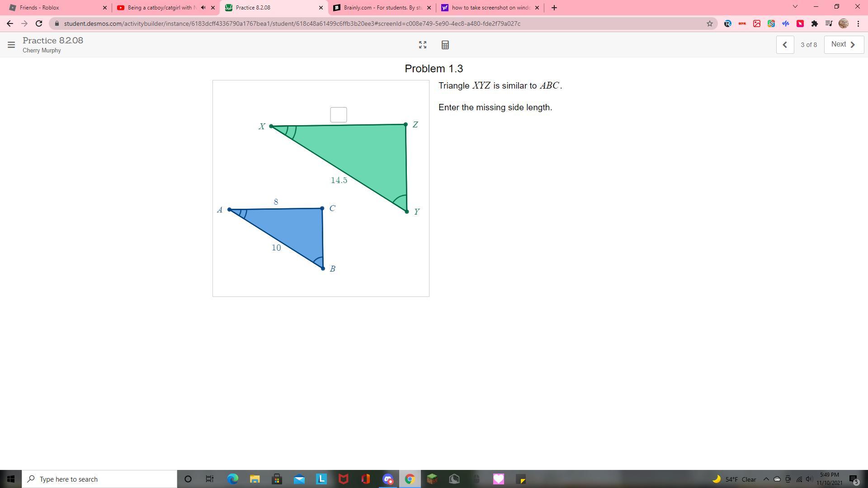Open a new browser tab

coord(554,8)
